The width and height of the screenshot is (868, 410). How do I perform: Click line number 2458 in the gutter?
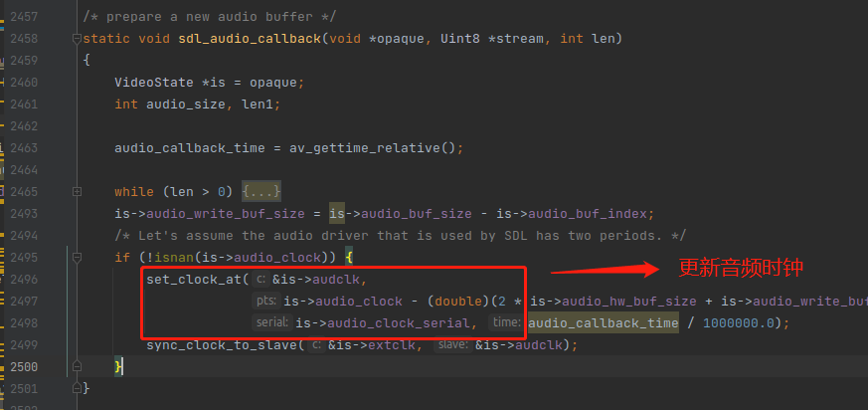click(24, 39)
